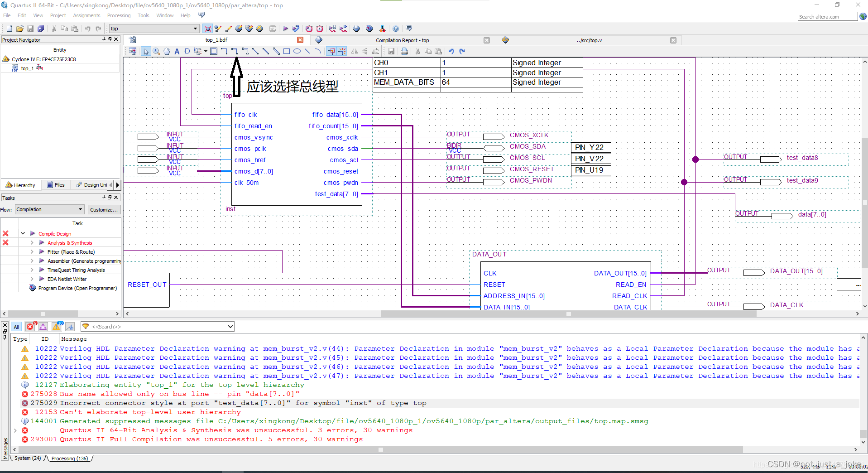Image resolution: width=868 pixels, height=473 pixels.
Task: Open the Assignments menu
Action: tap(86, 15)
